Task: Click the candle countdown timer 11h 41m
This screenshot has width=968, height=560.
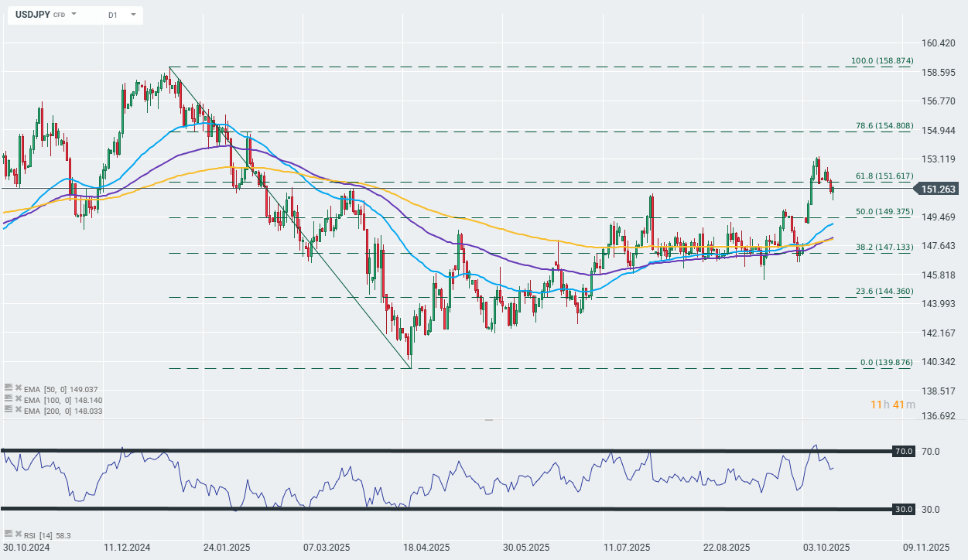Action: 892,405
